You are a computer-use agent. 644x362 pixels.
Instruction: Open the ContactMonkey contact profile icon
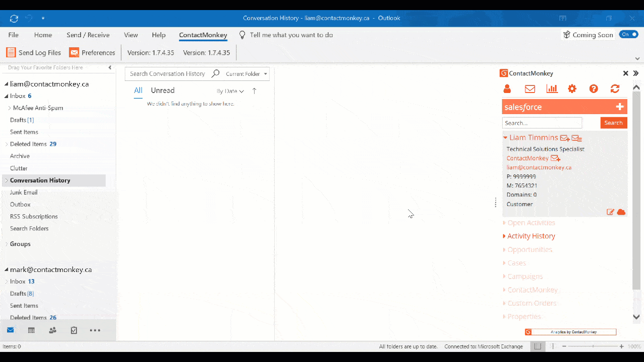coord(507,89)
